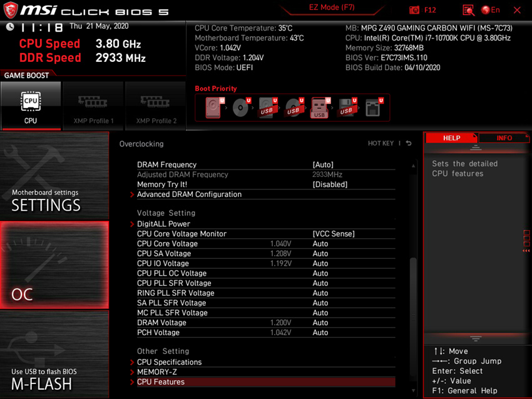Select the USB key boot device icon
The width and height of the screenshot is (532, 399).
tap(320, 108)
